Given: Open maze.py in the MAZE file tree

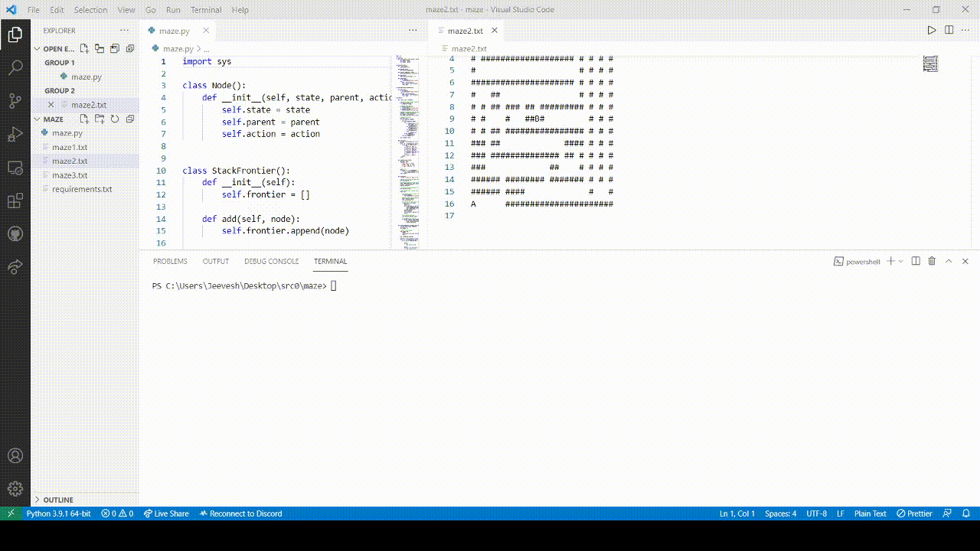Looking at the screenshot, I should [85, 133].
